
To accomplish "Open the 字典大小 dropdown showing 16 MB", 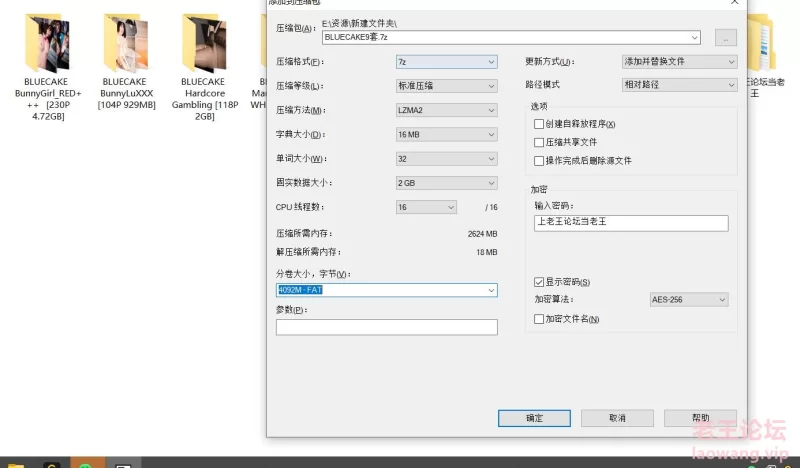I will (x=446, y=135).
